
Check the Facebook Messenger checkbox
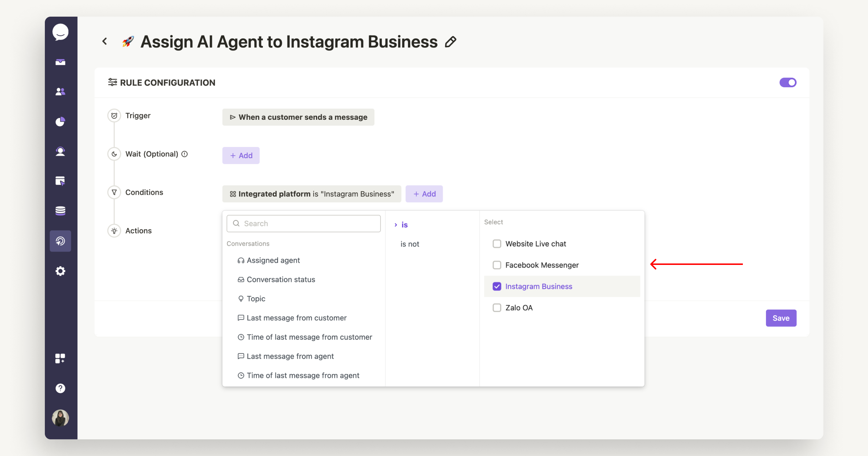click(x=497, y=265)
